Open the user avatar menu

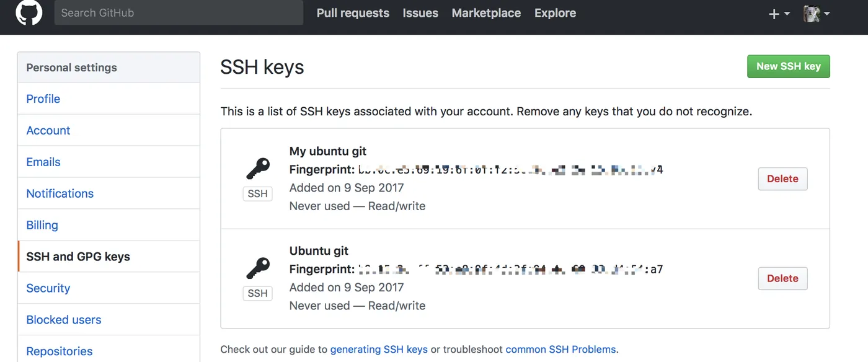[817, 14]
